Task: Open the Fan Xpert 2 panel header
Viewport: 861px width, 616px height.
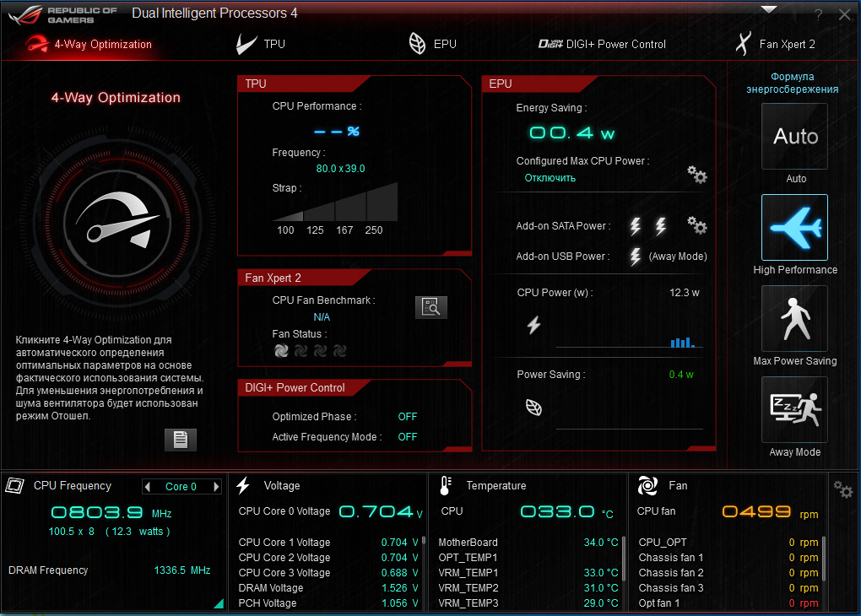Action: (x=303, y=278)
